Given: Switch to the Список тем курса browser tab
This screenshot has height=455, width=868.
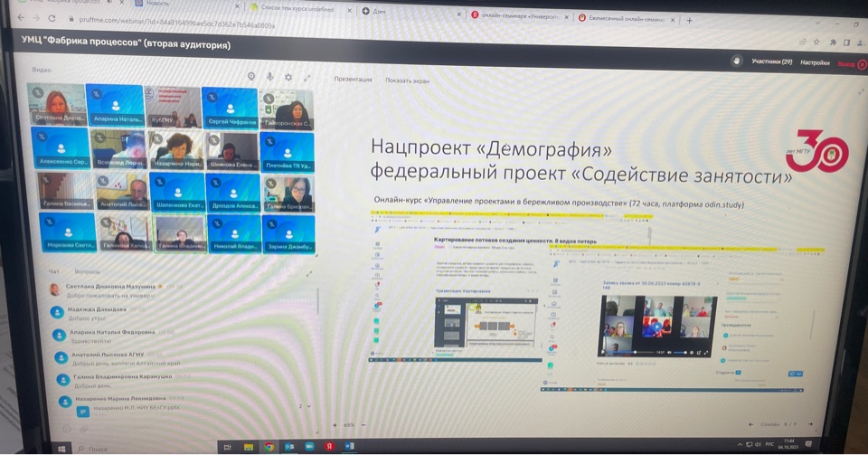Looking at the screenshot, I should point(298,8).
